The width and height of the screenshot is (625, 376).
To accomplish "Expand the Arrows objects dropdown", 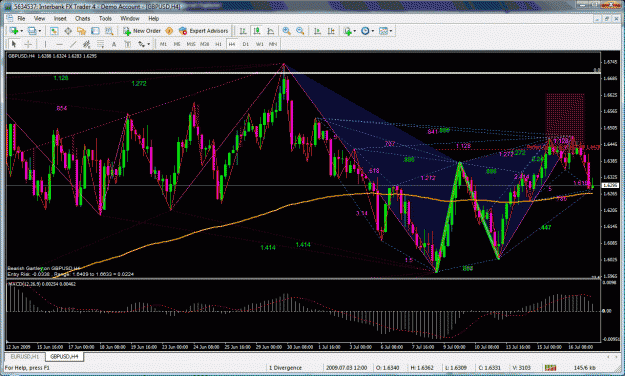I will pos(149,44).
